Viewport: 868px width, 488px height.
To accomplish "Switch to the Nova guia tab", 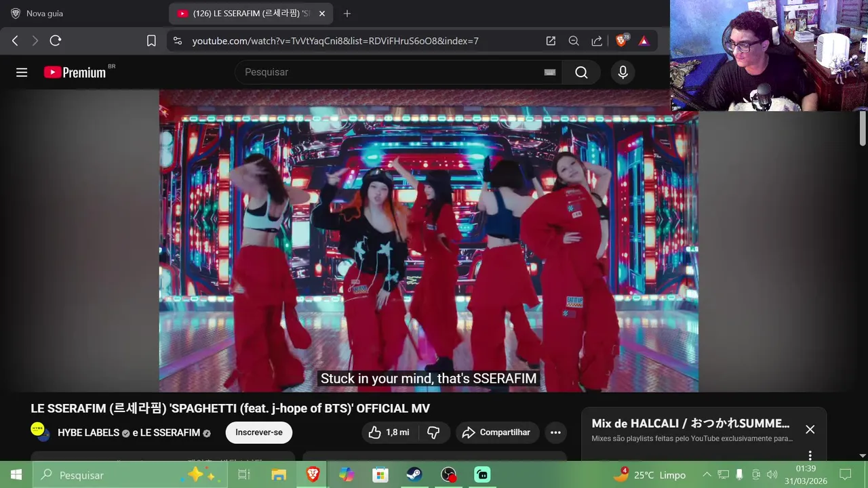I will pos(44,14).
